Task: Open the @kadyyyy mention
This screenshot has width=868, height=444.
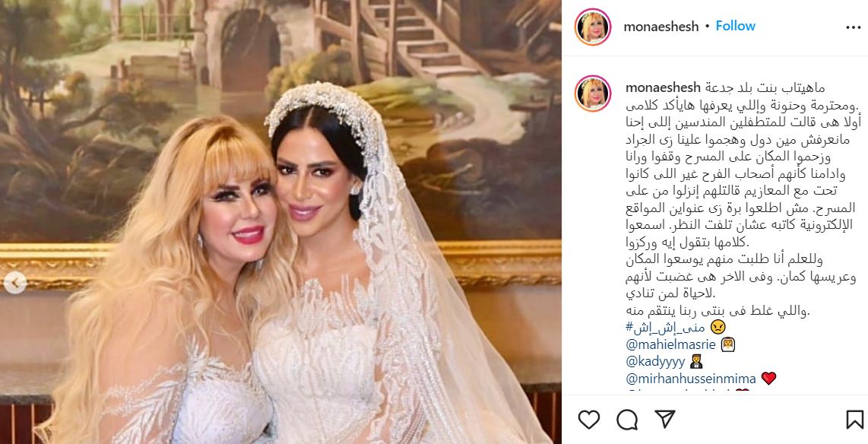Action: point(655,362)
